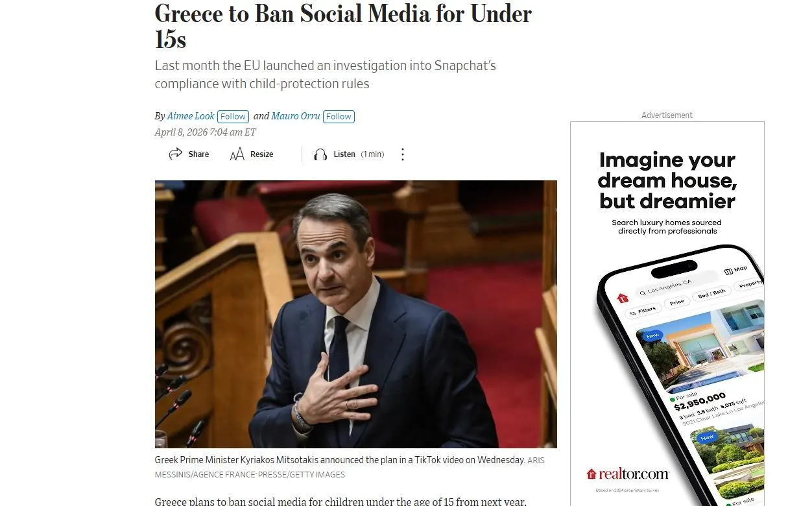Click the Mitsotakis article photo

tap(355, 314)
